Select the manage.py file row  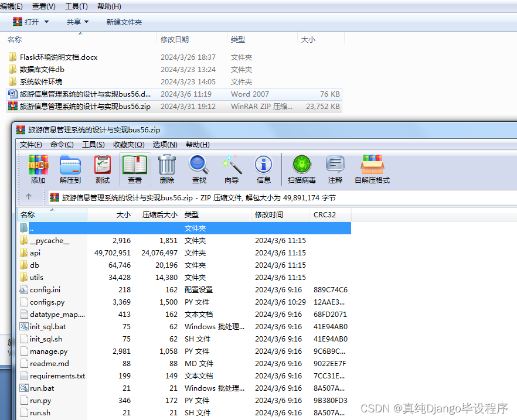[x=185, y=351]
